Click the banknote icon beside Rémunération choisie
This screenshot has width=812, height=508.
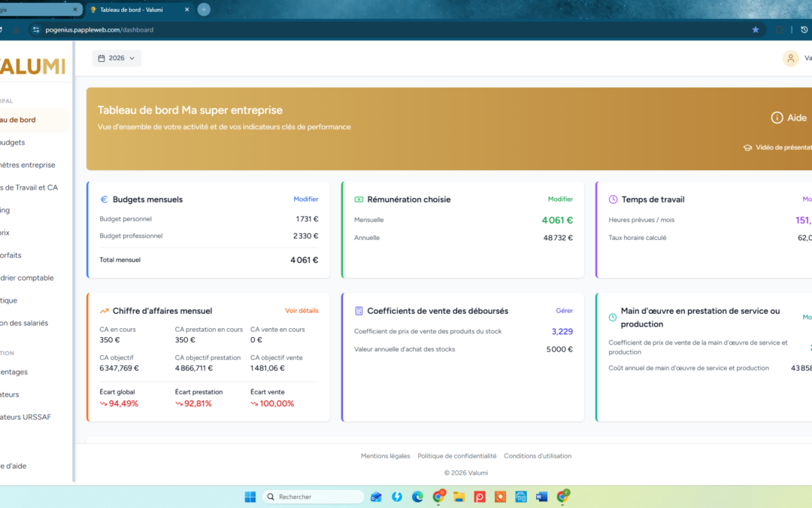click(x=359, y=199)
